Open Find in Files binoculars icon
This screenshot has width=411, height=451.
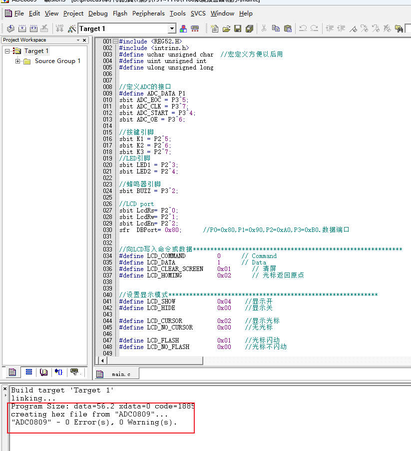pos(399,29)
